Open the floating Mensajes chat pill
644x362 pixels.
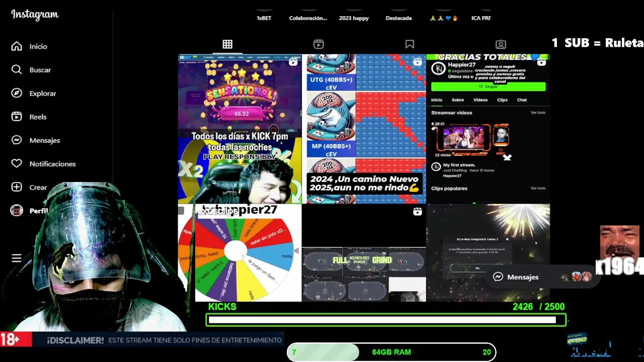(542, 277)
